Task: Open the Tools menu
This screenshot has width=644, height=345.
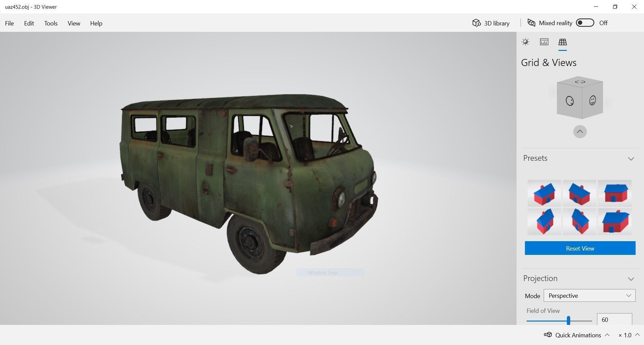Action: 51,23
